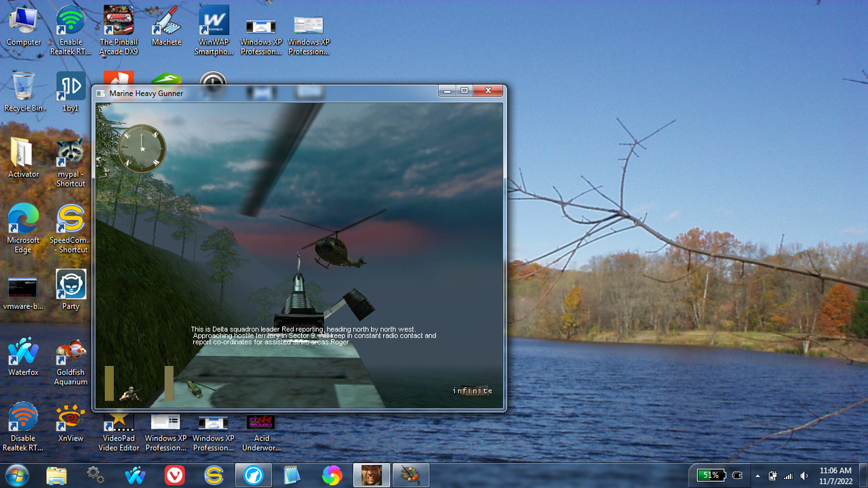Click the health bar beside the helicopter icon
Screen dimensions: 868x488
click(x=169, y=383)
